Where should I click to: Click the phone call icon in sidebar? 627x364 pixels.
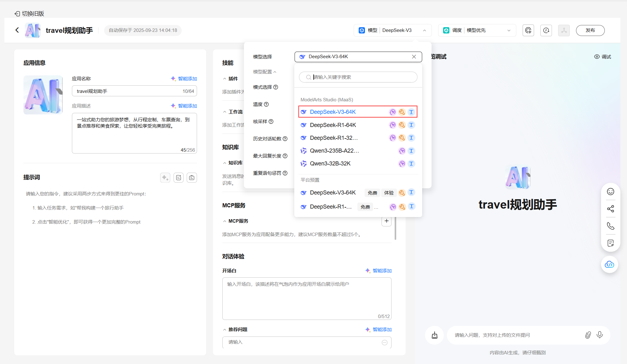610,226
